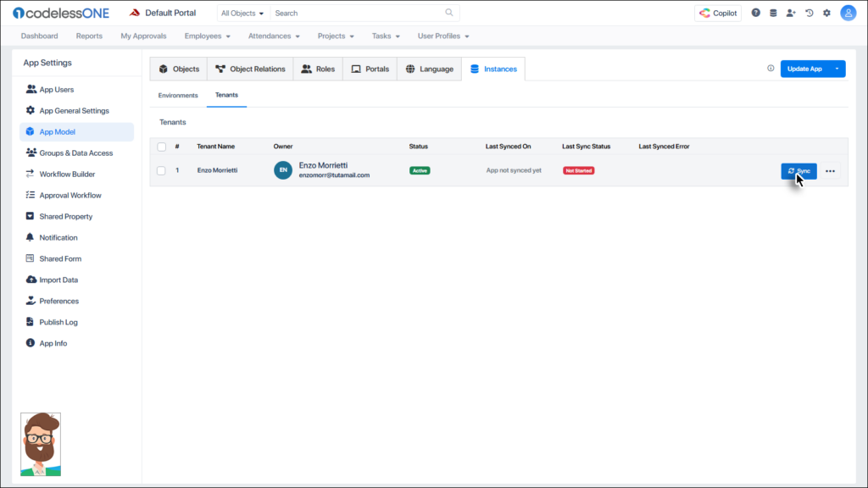
Task: Expand the Employees menu
Action: point(207,36)
